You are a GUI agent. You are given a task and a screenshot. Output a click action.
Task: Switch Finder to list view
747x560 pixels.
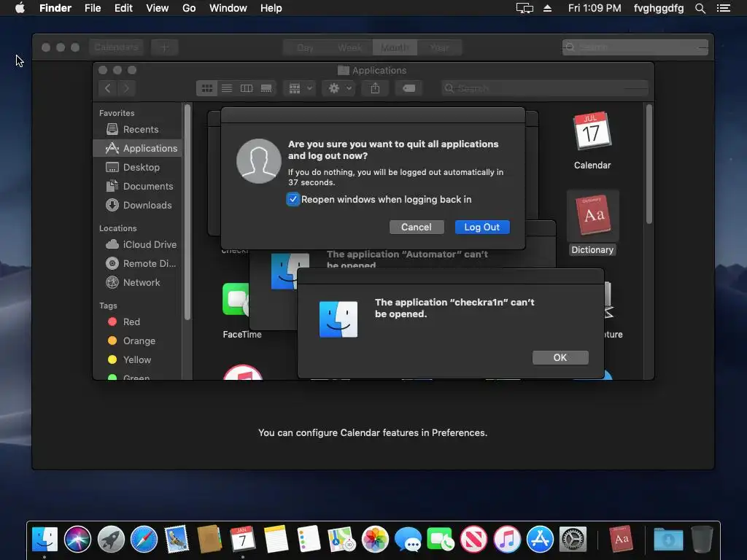227,88
